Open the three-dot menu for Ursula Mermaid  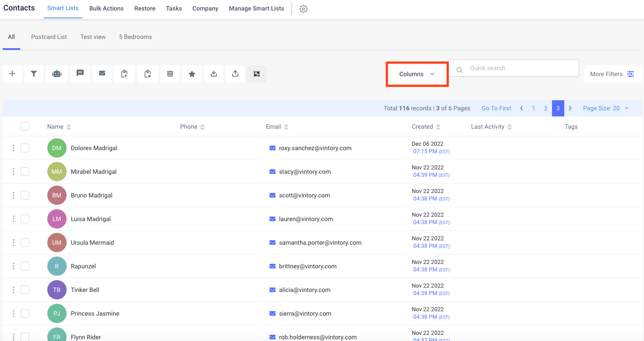[x=14, y=243]
